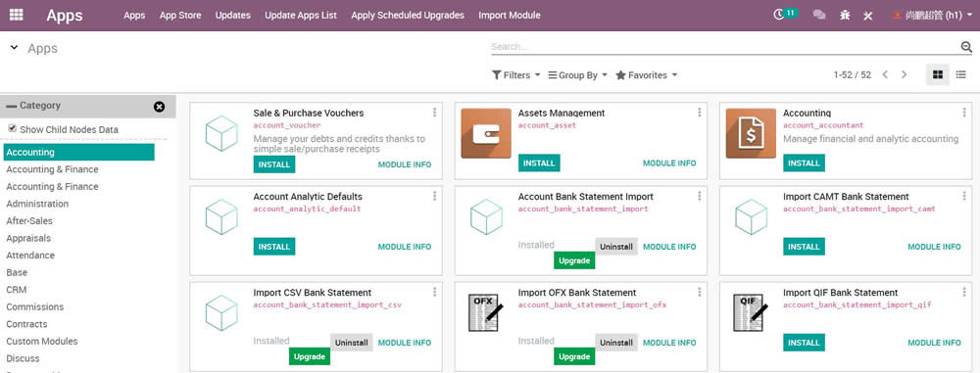Switch to list view
This screenshot has width=980, height=373.
(961, 75)
